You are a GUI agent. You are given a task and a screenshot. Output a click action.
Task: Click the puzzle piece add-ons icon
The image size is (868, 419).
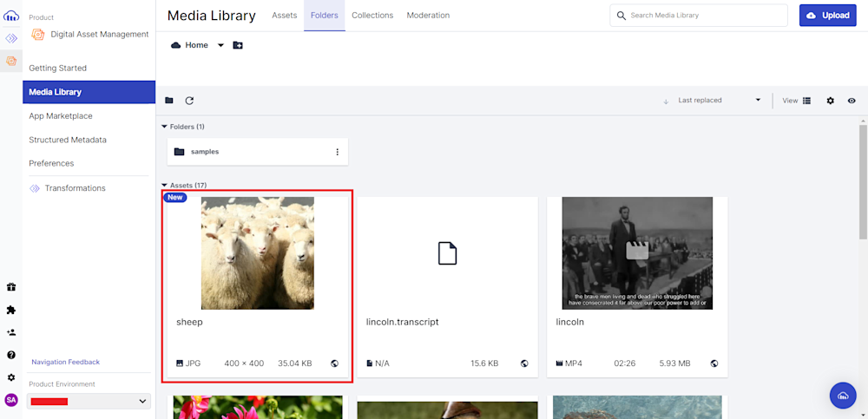coord(11,310)
